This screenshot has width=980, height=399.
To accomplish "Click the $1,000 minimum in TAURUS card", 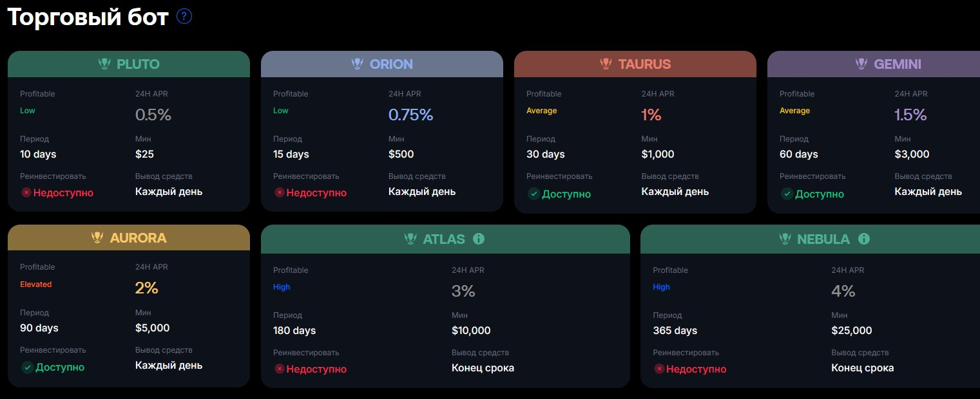I will point(658,154).
